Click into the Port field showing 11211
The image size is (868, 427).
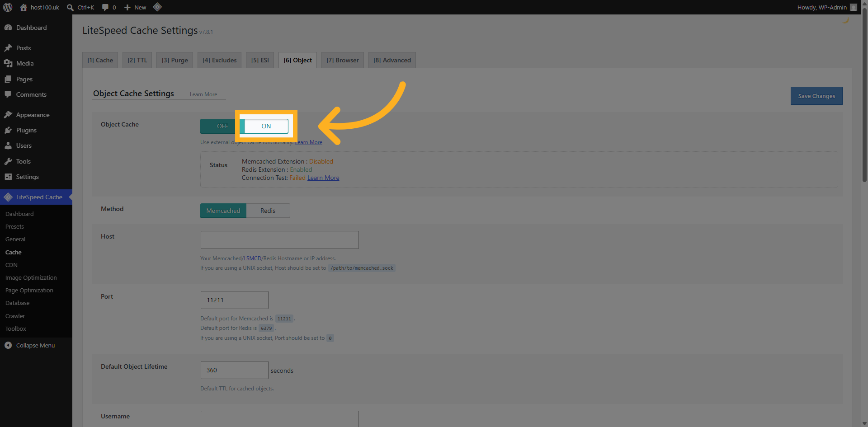tap(235, 300)
